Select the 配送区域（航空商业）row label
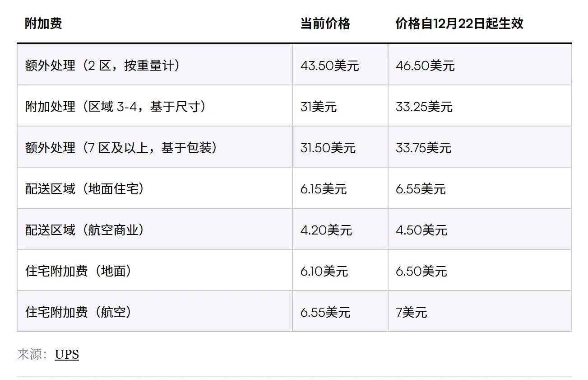588x380 pixels. tap(85, 230)
